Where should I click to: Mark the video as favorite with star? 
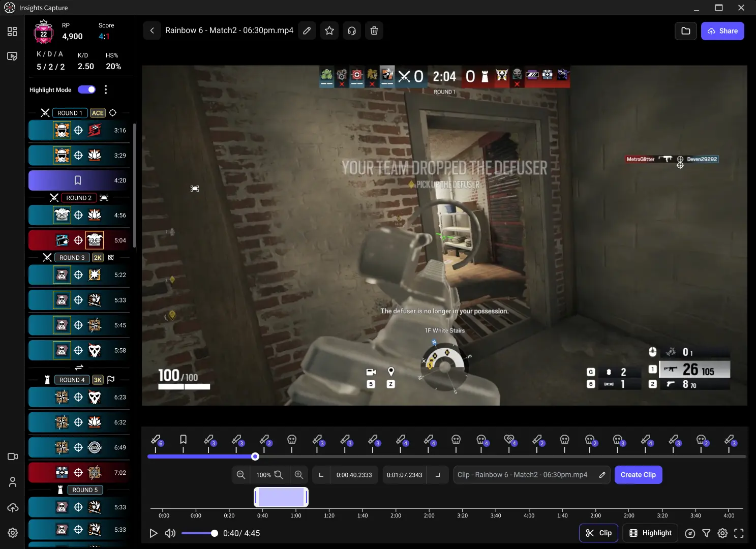pyautogui.click(x=329, y=30)
